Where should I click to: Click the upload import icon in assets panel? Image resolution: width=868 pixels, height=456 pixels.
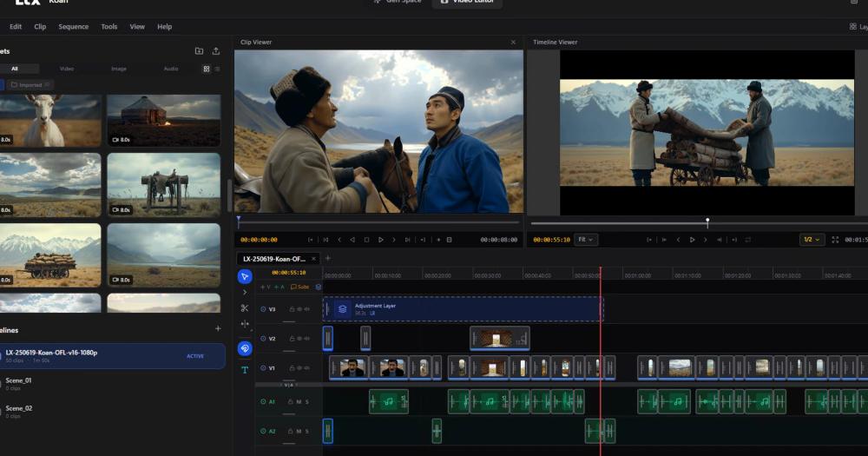coord(216,51)
